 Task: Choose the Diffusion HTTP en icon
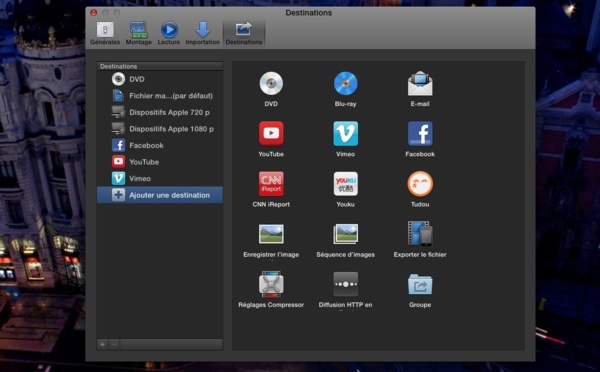346,284
